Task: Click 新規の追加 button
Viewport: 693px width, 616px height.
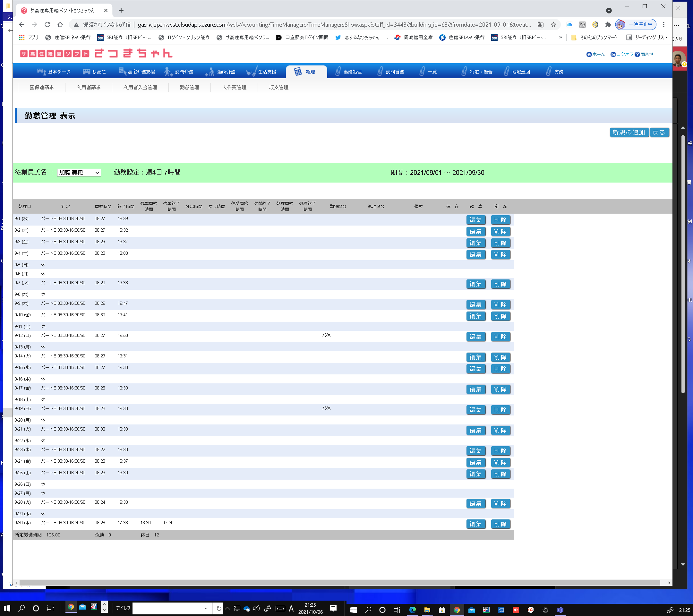Action: pos(629,132)
